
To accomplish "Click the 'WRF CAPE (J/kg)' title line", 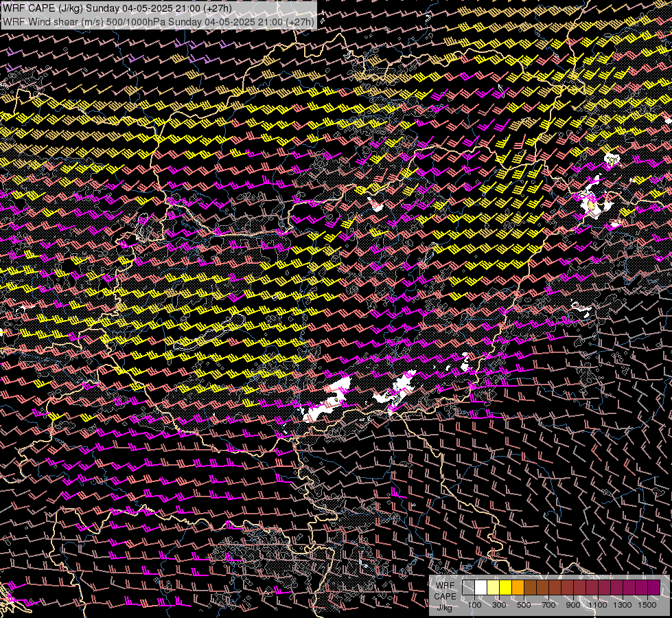I will [x=117, y=8].
